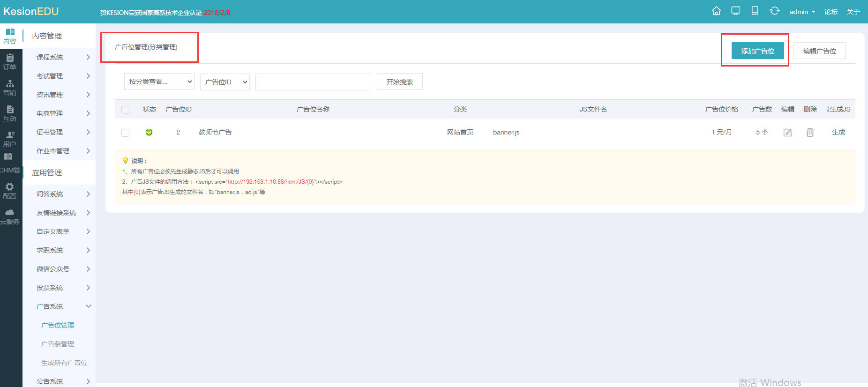Click the mobile phone icon in header
Viewport: 868px width, 387px height.
755,11
